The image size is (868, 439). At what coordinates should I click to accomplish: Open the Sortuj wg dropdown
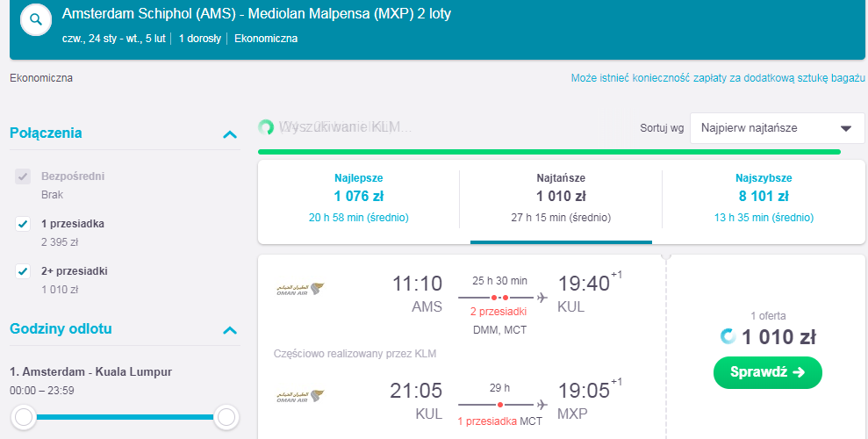click(778, 128)
